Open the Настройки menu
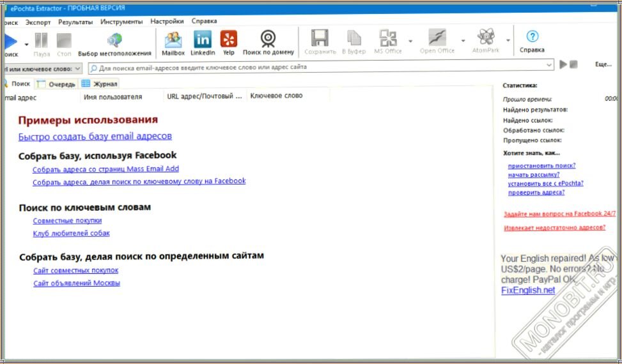Image resolution: width=622 pixels, height=364 pixels. point(167,21)
